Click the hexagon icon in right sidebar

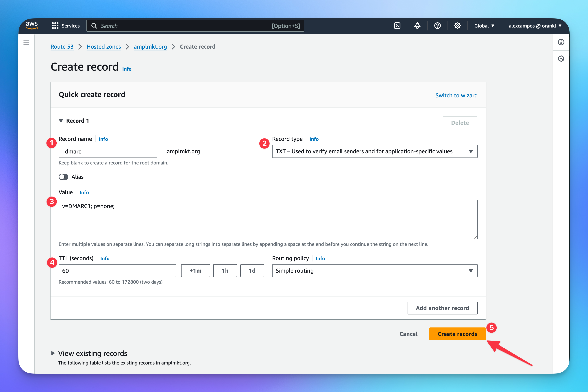point(561,59)
